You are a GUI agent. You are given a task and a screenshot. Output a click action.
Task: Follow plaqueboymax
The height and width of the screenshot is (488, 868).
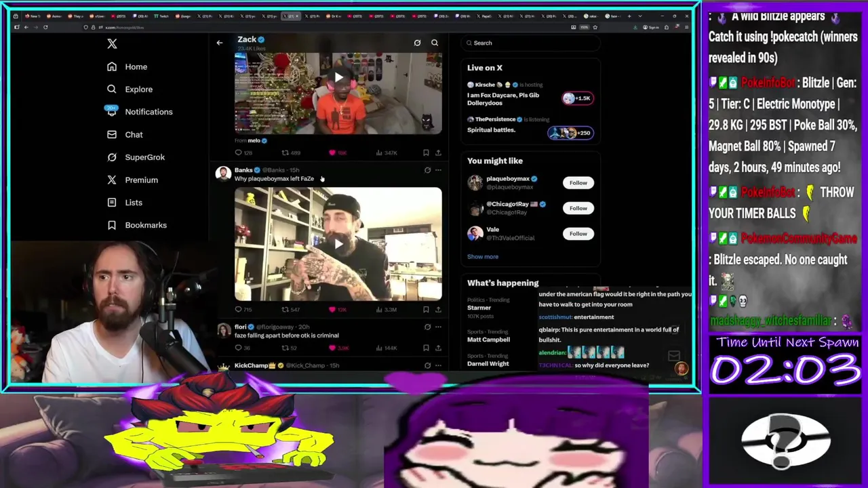[578, 183]
